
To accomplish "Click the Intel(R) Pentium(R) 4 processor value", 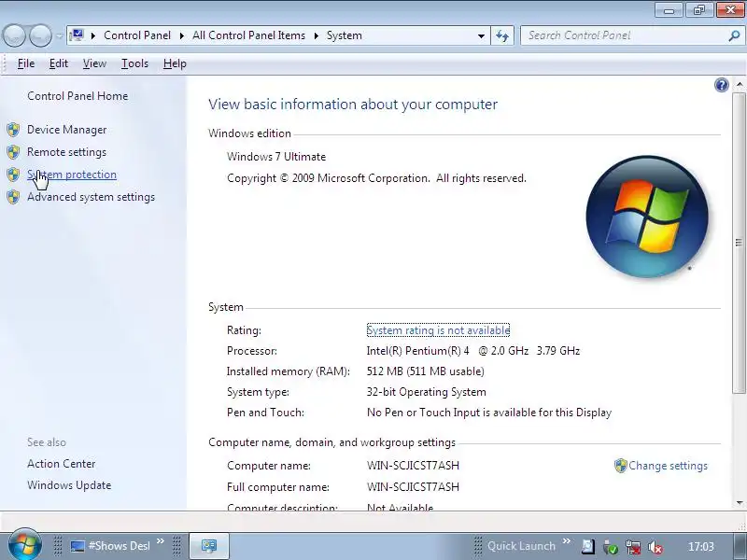I will (473, 351).
